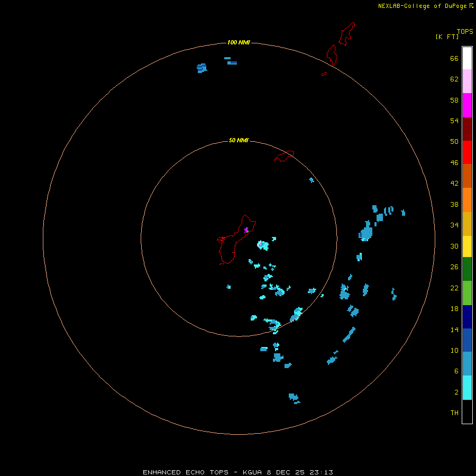The width and height of the screenshot is (476, 476).
Task: Click the magenta echo over Guam island
Action: [246, 230]
